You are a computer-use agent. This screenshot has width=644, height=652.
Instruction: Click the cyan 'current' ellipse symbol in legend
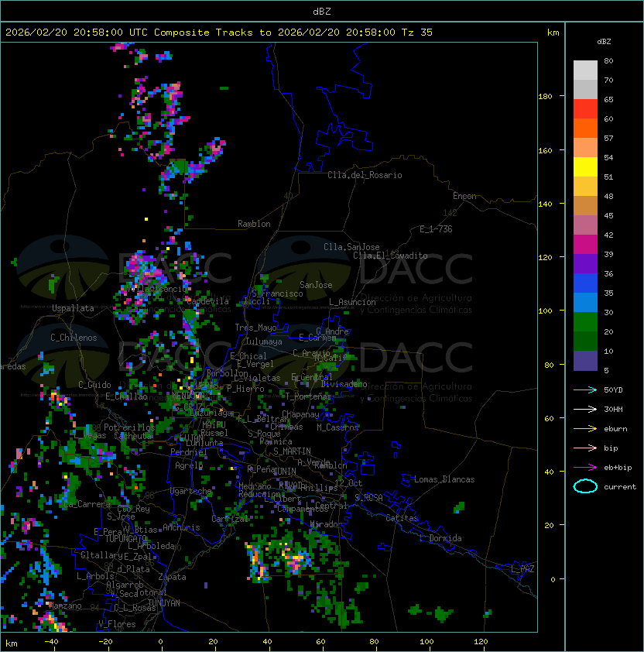[x=585, y=486]
